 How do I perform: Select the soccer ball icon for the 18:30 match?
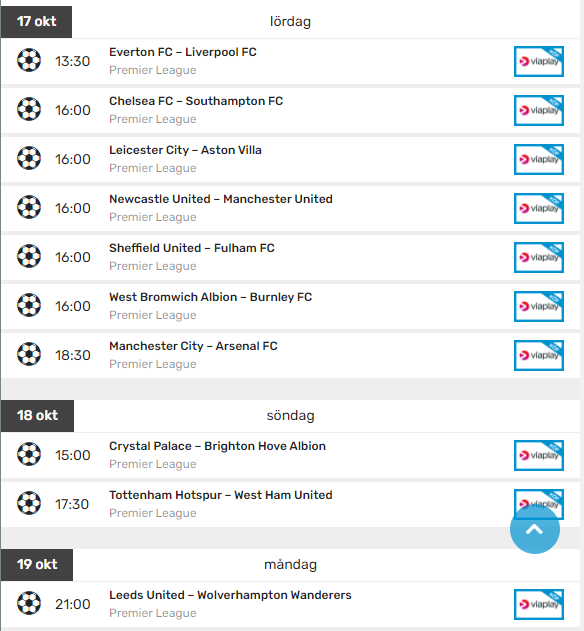click(x=29, y=354)
